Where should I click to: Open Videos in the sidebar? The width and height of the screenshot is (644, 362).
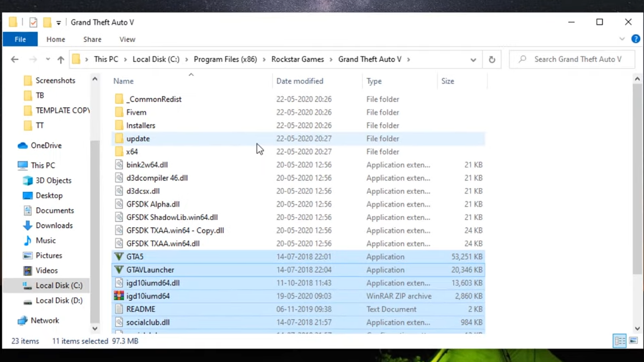(47, 271)
